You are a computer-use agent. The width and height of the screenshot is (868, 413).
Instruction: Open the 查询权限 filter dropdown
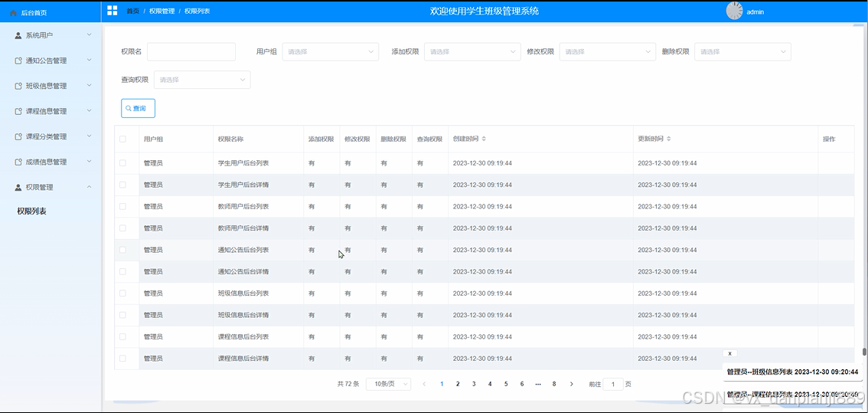(202, 80)
